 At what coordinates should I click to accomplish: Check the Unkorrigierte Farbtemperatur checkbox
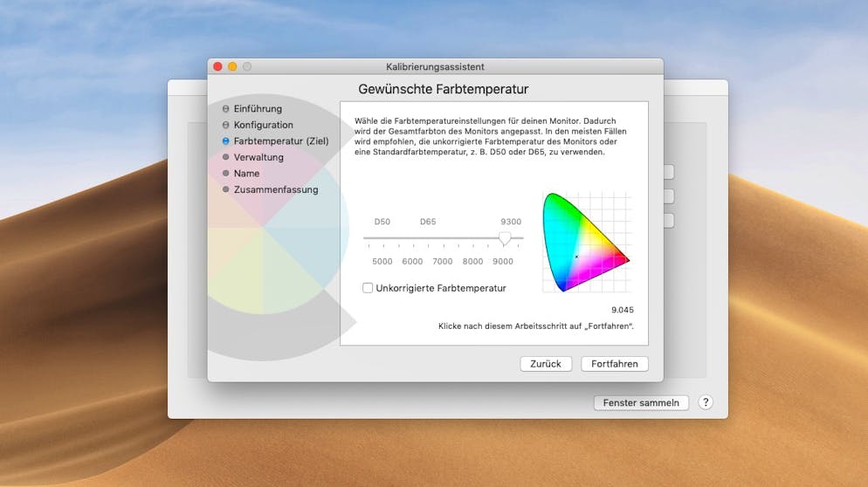pyautogui.click(x=368, y=288)
